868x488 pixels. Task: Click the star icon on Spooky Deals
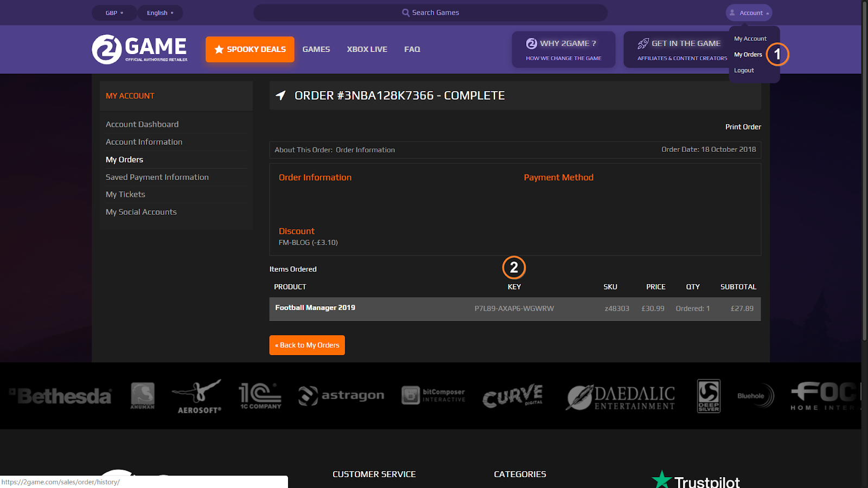219,49
